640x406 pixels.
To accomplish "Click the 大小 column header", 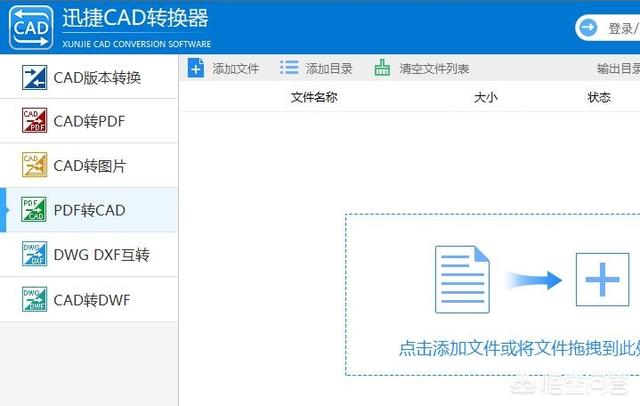I will (x=486, y=97).
